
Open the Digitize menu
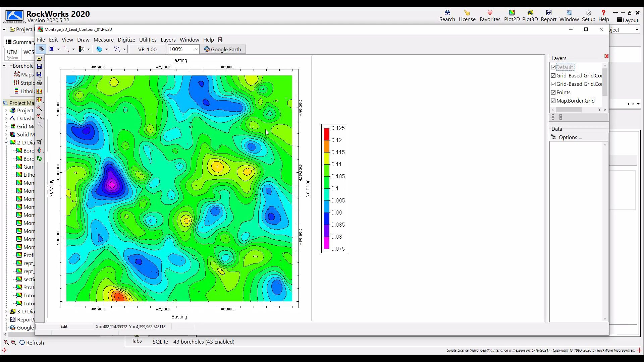[x=126, y=40]
